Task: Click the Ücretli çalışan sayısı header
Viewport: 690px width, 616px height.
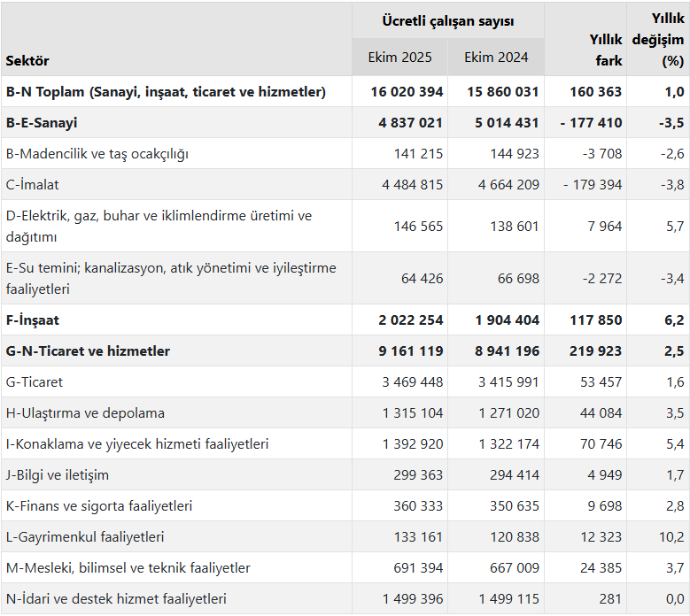Action: [x=448, y=20]
